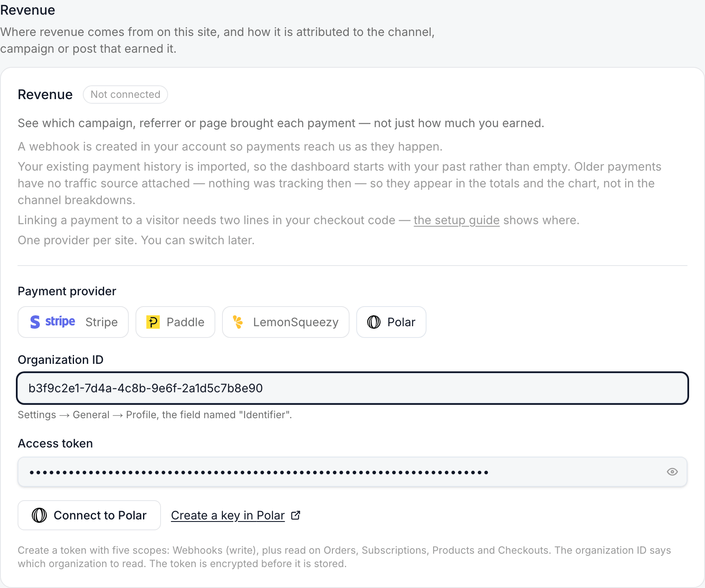Click the five scopes token help text
The width and height of the screenshot is (705, 588).
point(344,557)
